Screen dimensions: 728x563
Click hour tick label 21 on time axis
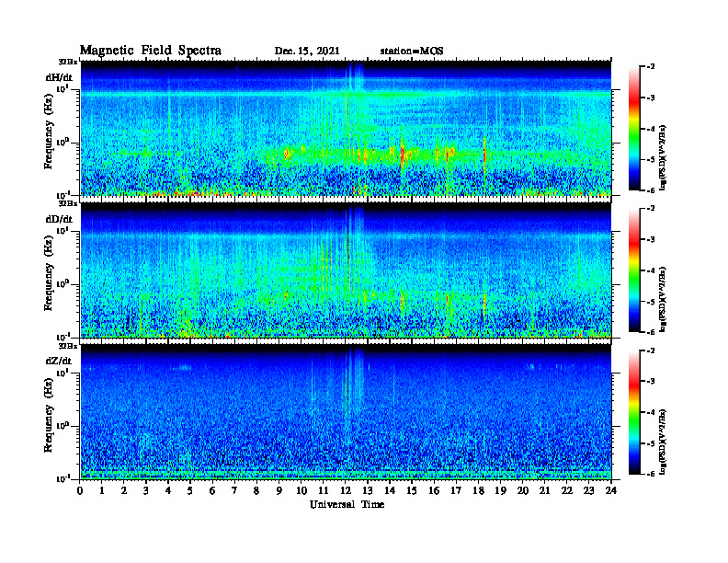[544, 491]
